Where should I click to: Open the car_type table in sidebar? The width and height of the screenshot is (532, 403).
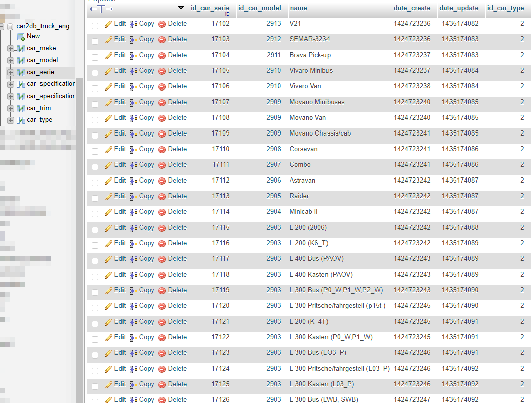39,120
